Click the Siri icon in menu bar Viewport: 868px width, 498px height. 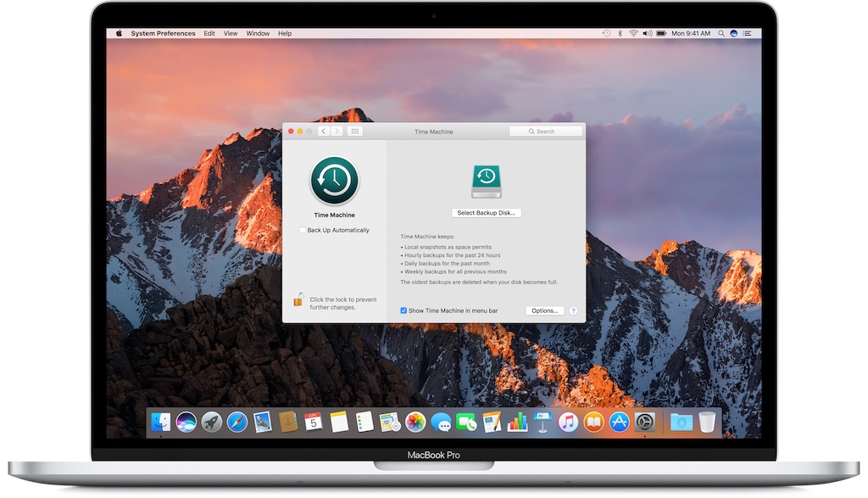[x=733, y=33]
